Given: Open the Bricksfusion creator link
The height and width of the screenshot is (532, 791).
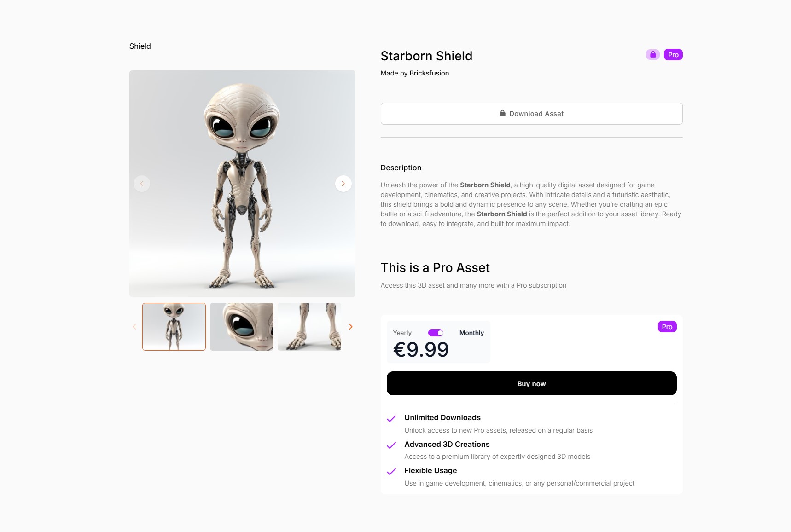Looking at the screenshot, I should (429, 73).
